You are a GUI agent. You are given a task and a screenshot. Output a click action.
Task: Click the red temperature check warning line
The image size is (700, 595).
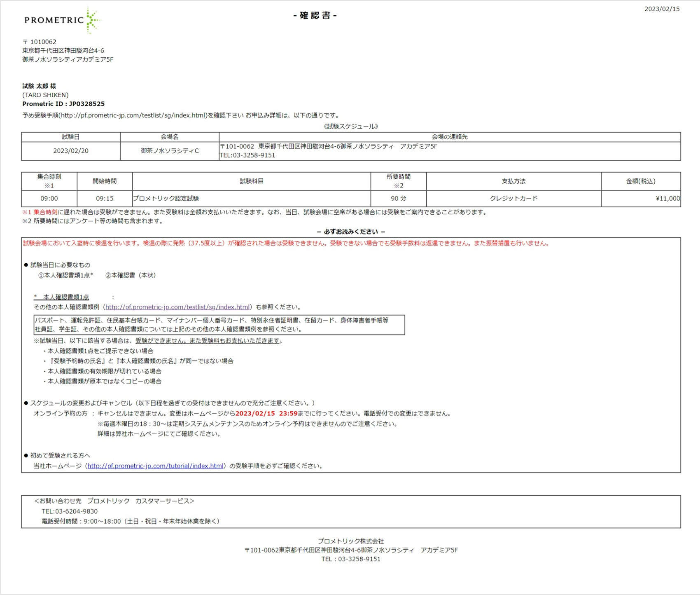point(286,244)
